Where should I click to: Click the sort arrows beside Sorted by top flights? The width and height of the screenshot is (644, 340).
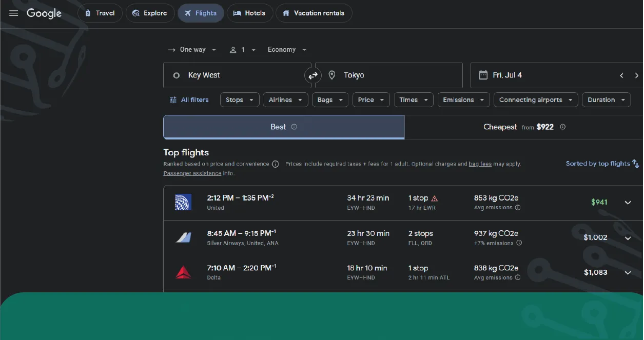pos(635,163)
